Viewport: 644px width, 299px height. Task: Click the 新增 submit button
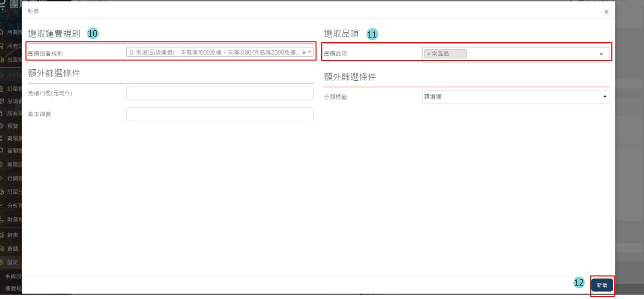click(x=602, y=285)
